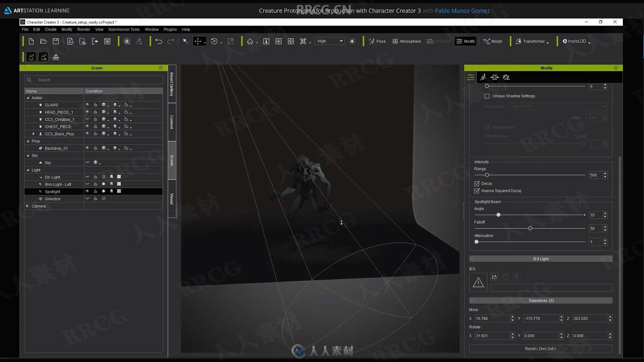This screenshot has height=362, width=644.
Task: Open the Morph tool
Action: (493, 41)
